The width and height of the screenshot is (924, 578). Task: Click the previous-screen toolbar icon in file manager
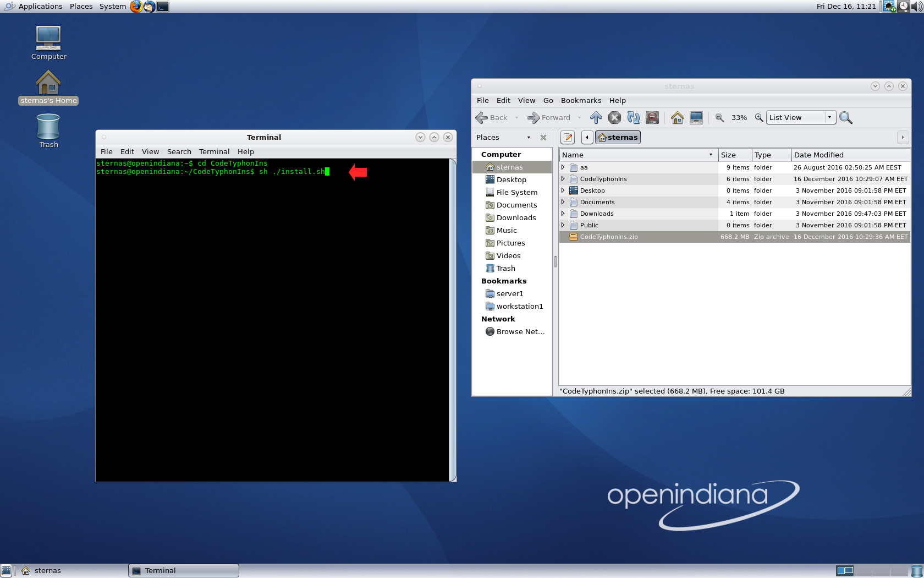tap(652, 117)
